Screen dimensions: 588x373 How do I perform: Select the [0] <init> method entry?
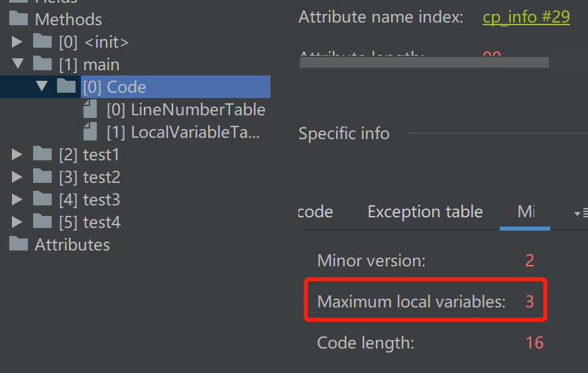[x=93, y=42]
